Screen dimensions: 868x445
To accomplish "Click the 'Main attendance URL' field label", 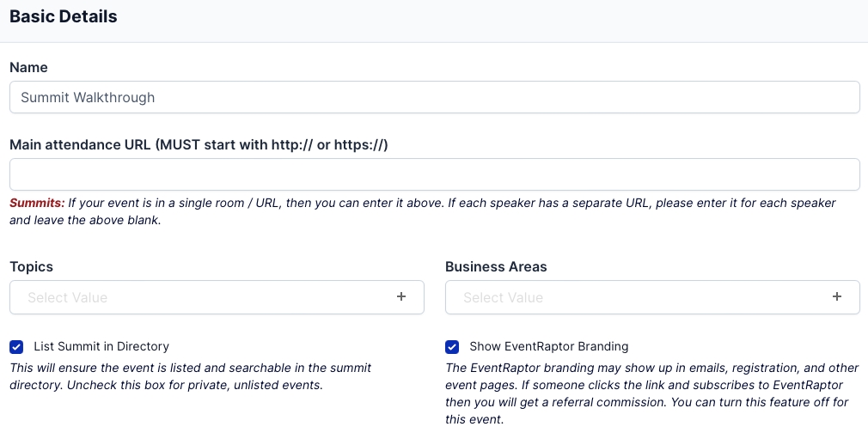I will 199,144.
